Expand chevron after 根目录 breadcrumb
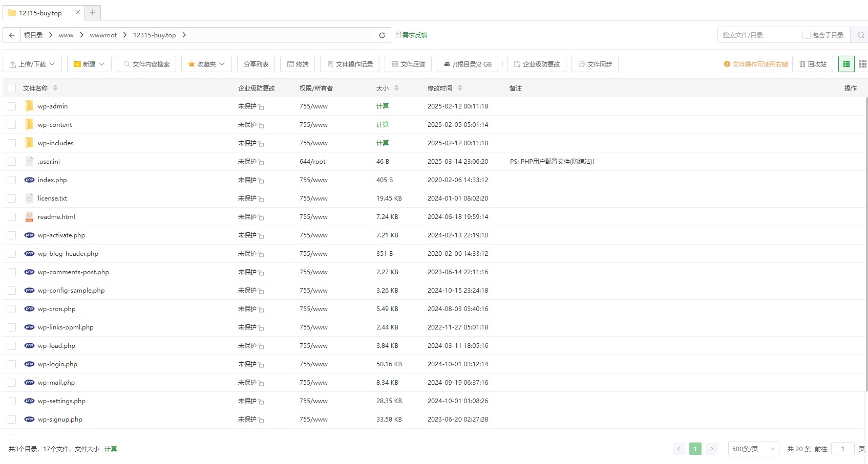 pos(51,35)
